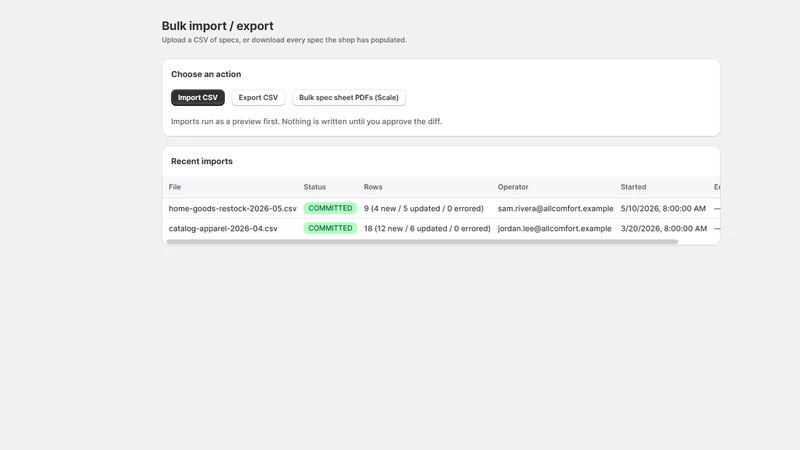Click the 'Upload a CSV of specs' subtitle
800x450 pixels.
[x=284, y=40]
